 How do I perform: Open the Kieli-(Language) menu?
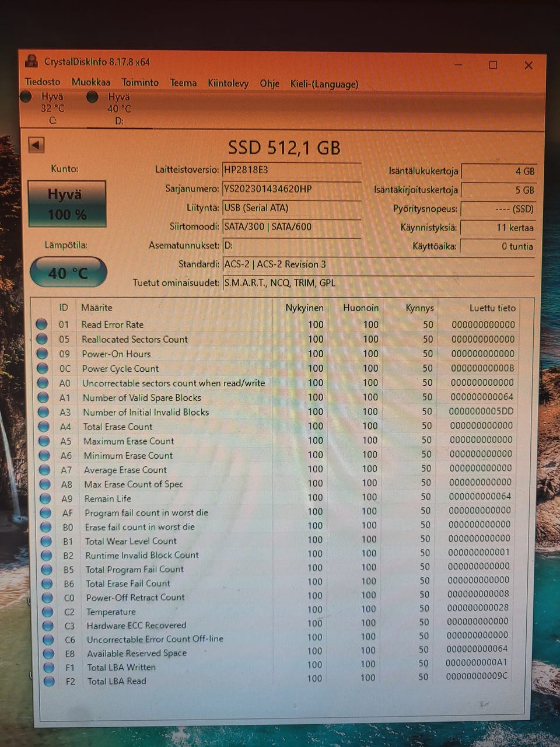(324, 84)
